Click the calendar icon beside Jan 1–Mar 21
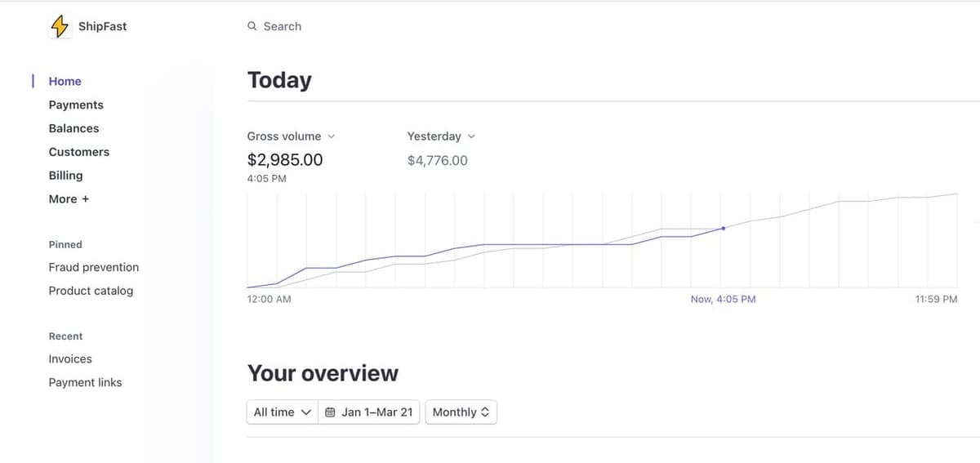The height and width of the screenshot is (463, 980). click(x=330, y=412)
